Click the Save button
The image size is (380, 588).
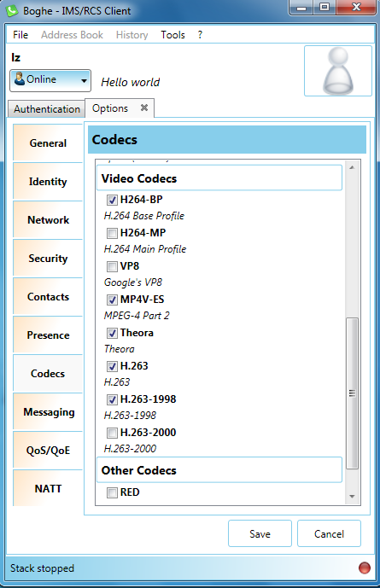click(x=260, y=533)
